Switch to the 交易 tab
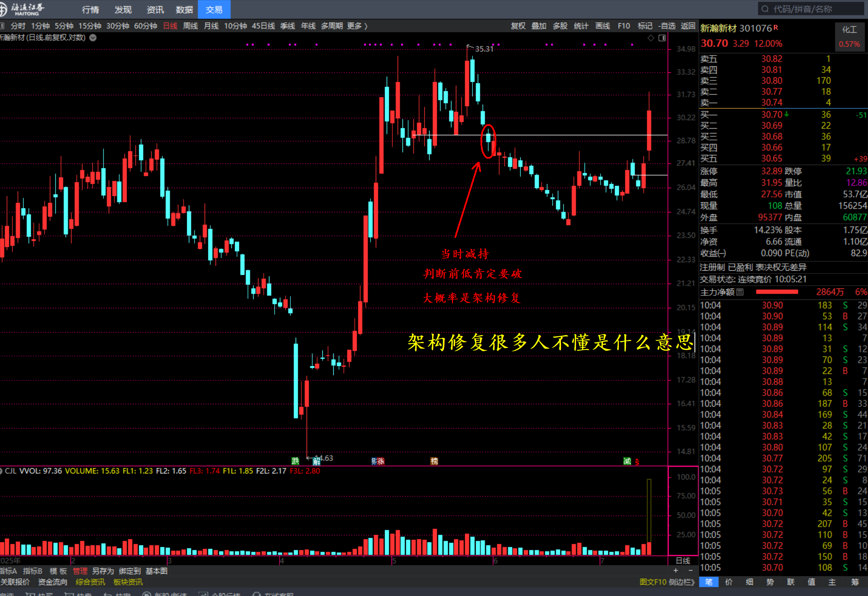Viewport: 868px width, 596px height. pyautogui.click(x=214, y=9)
